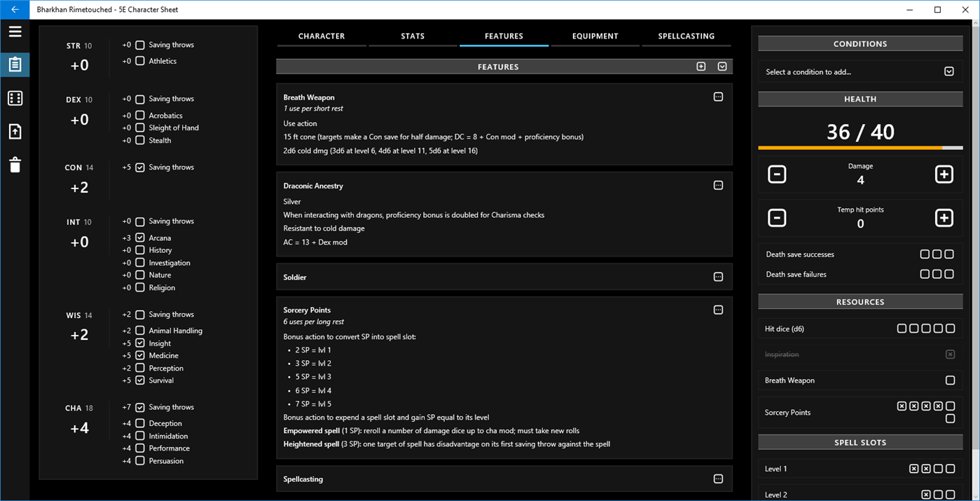Open the Equipment tab

595,36
